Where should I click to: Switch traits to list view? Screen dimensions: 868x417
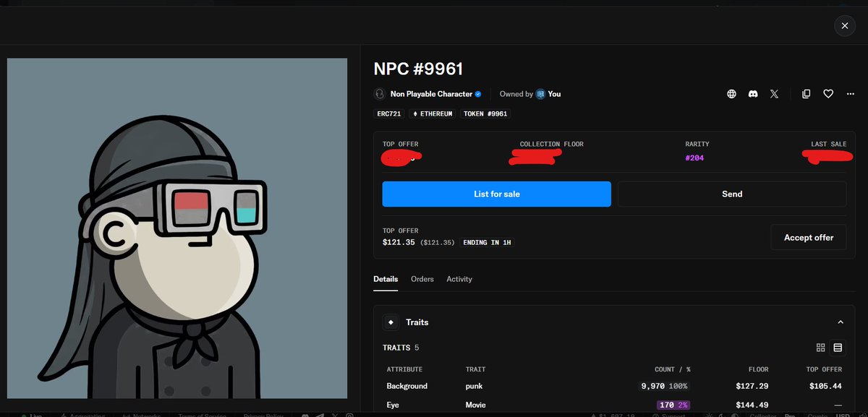tap(838, 348)
